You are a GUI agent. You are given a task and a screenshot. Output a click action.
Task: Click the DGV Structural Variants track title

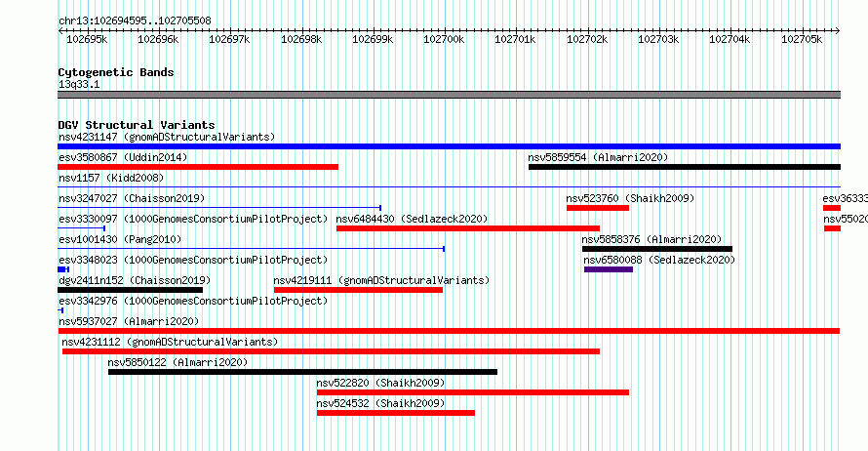point(137,125)
